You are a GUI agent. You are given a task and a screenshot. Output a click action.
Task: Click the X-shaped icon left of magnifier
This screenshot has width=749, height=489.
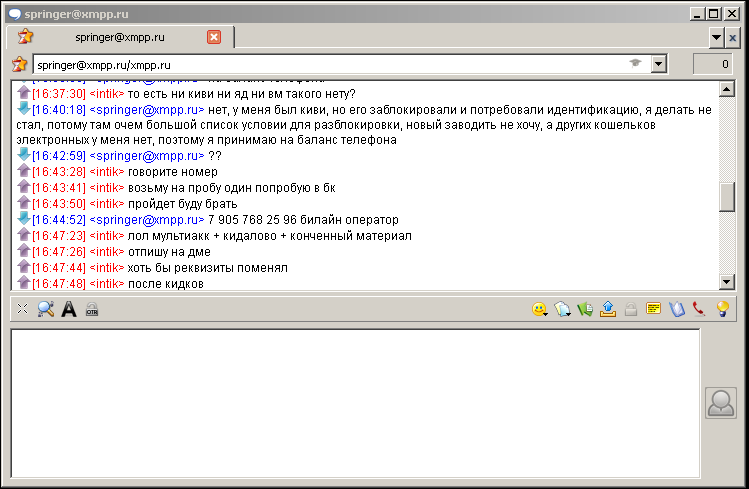[x=22, y=309]
